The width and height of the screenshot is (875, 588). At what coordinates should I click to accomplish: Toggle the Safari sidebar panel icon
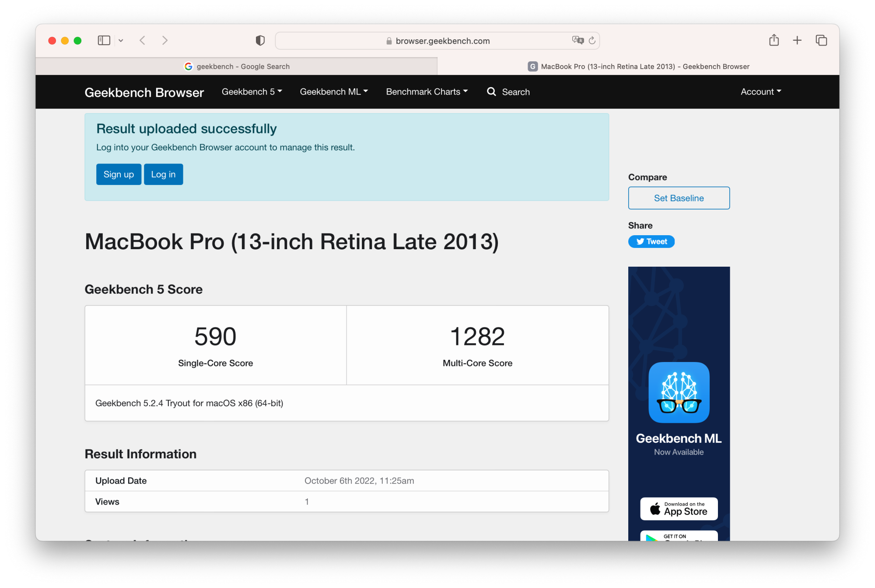click(x=104, y=41)
